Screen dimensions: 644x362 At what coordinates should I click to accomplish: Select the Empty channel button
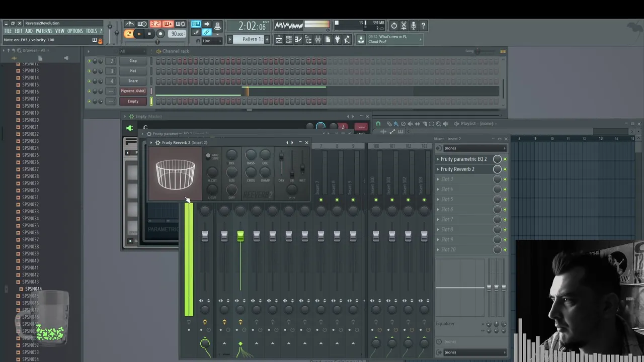[133, 101]
